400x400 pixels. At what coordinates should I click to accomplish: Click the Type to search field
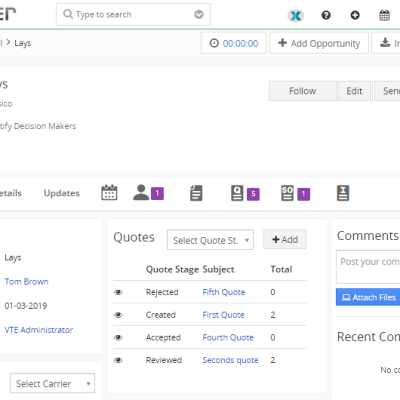pos(133,14)
